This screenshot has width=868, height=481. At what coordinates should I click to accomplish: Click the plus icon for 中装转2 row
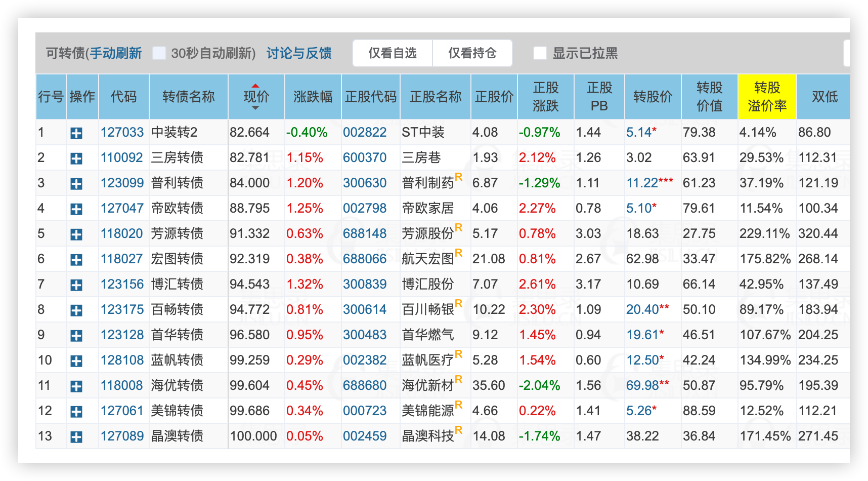click(x=76, y=133)
